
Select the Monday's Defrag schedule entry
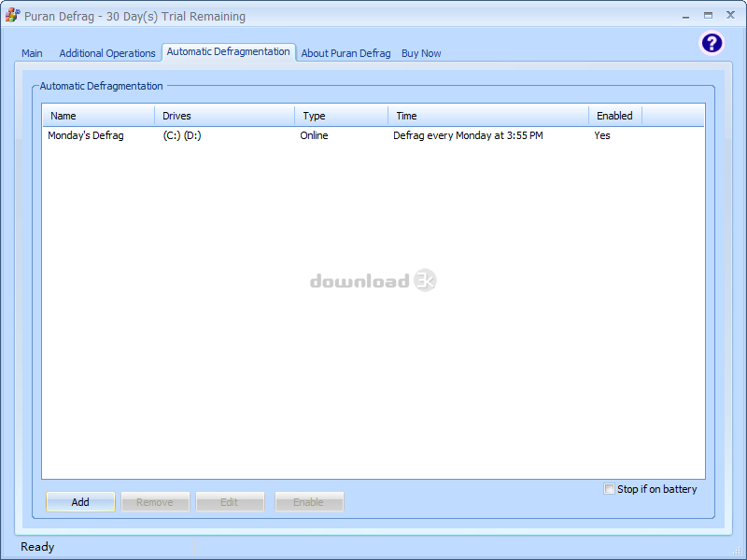coord(86,135)
